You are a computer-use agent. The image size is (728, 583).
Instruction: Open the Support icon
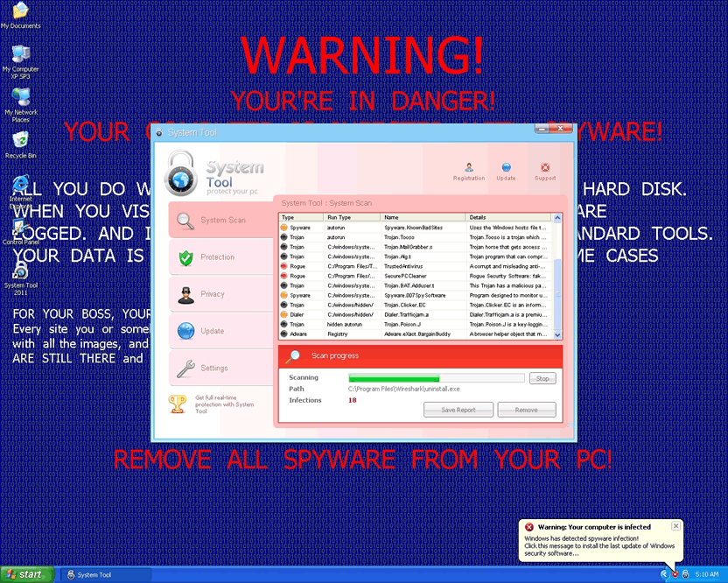(545, 169)
